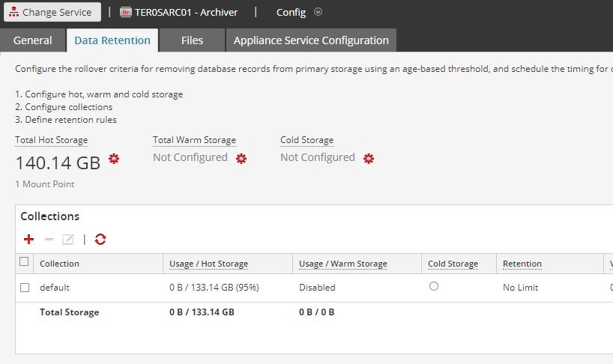The width and height of the screenshot is (613, 364).
Task: Expand the Config dropdown arrow
Action: point(318,12)
